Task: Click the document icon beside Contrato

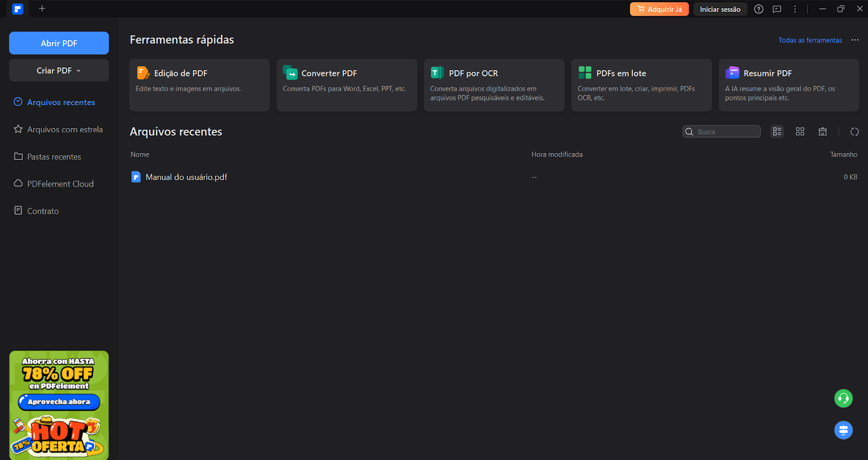Action: coord(18,210)
